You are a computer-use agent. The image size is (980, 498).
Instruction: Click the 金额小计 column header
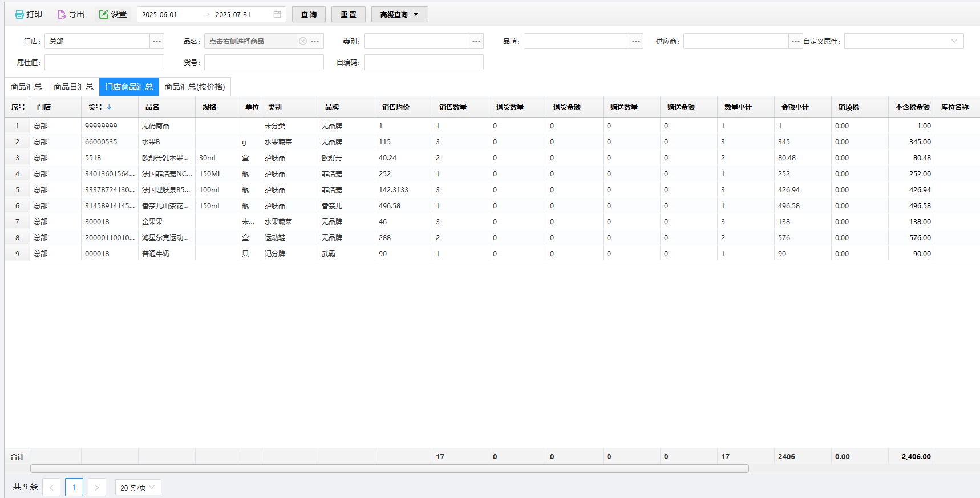(803, 107)
